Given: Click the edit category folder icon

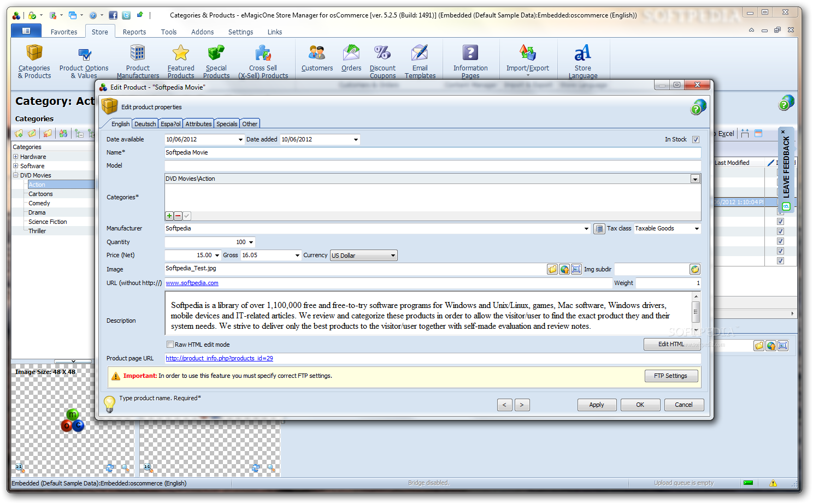Looking at the screenshot, I should point(32,133).
